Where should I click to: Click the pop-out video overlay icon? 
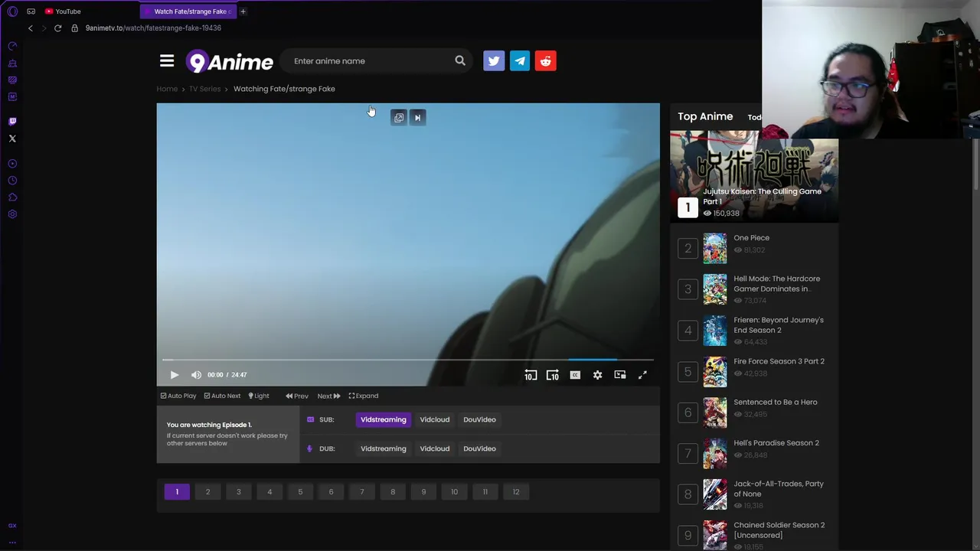click(399, 118)
